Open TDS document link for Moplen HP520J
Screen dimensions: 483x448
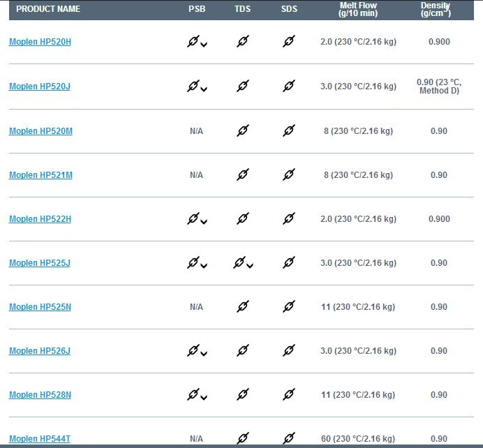[x=243, y=86]
